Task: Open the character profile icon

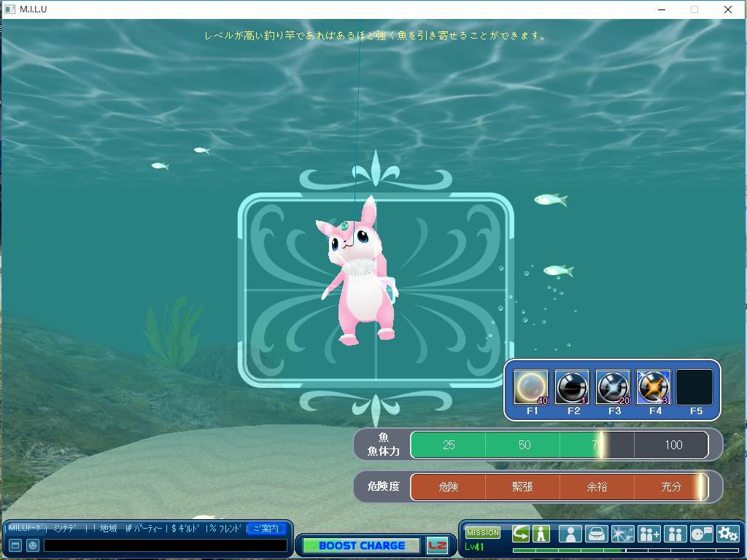Action: [x=570, y=534]
